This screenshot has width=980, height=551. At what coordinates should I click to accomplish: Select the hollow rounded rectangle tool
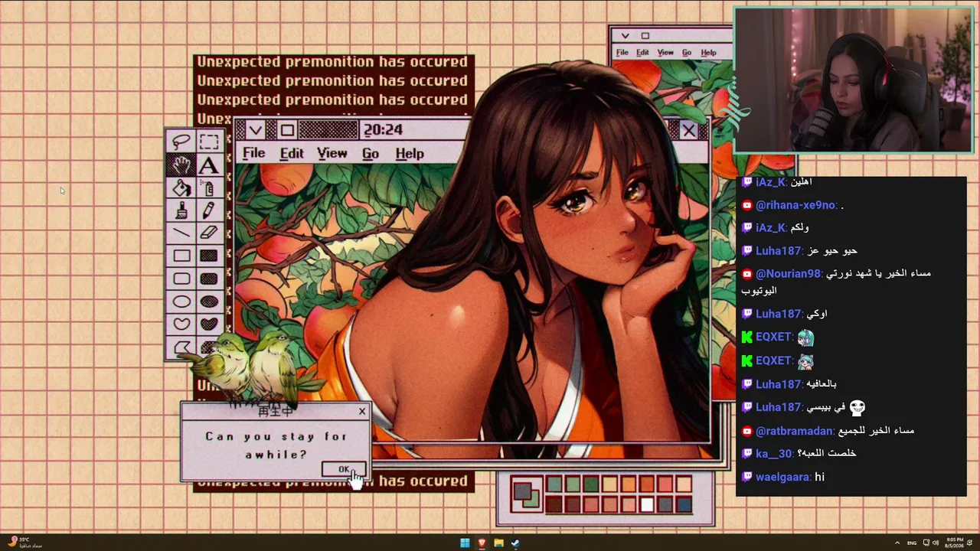[181, 279]
